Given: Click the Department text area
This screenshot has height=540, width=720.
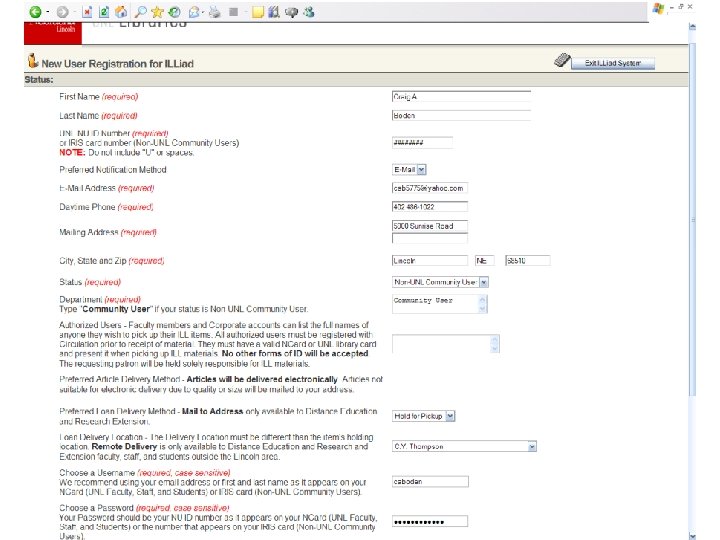Looking at the screenshot, I should click(x=439, y=304).
